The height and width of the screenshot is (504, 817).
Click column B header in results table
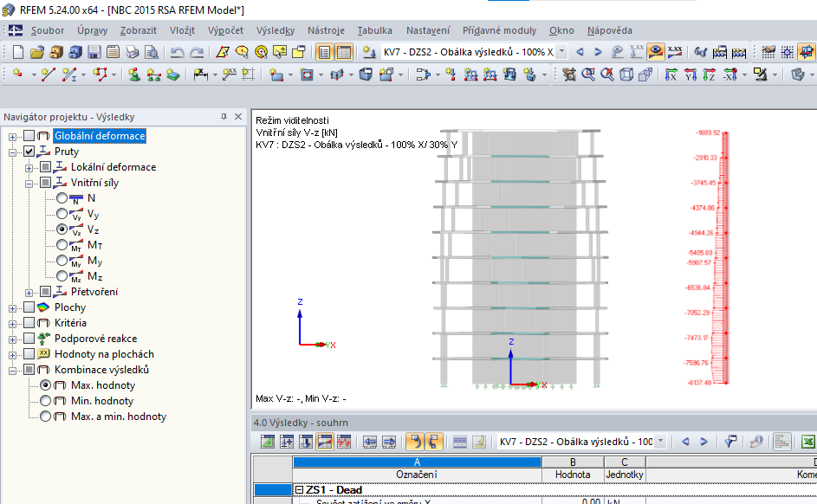(x=573, y=462)
